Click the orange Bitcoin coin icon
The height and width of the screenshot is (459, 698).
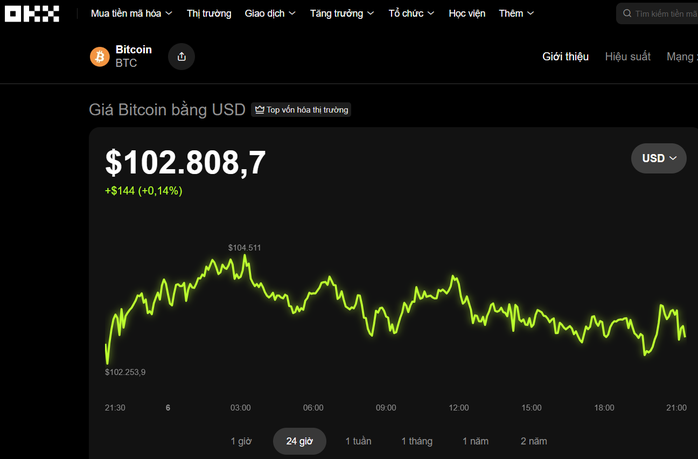click(99, 57)
